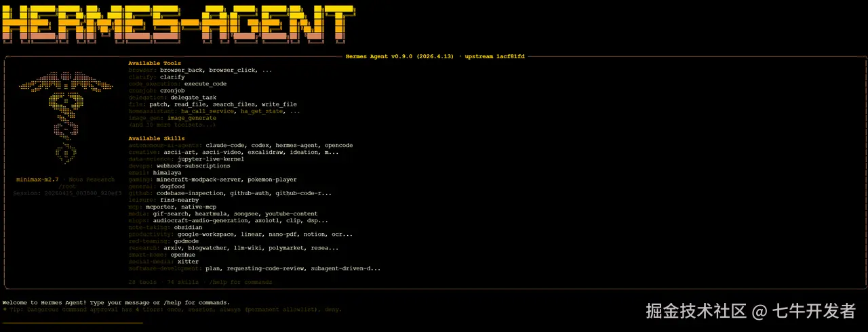Click the "heartmula" skill name

(212, 213)
